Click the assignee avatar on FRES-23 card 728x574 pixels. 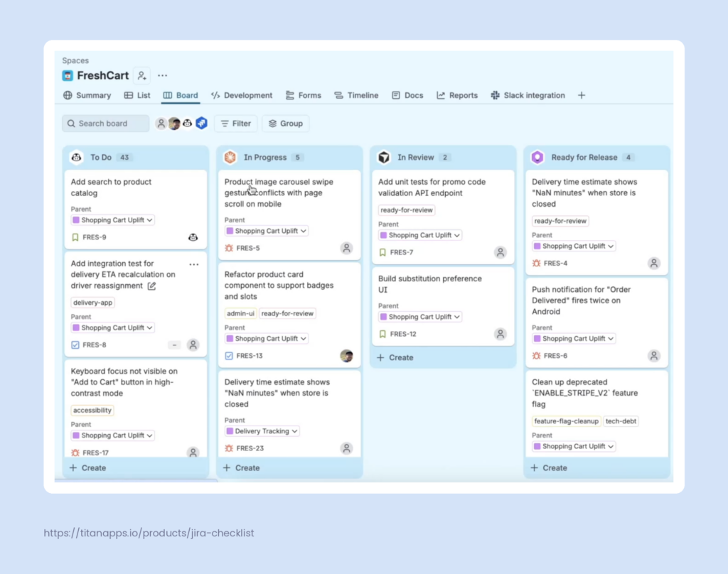347,448
